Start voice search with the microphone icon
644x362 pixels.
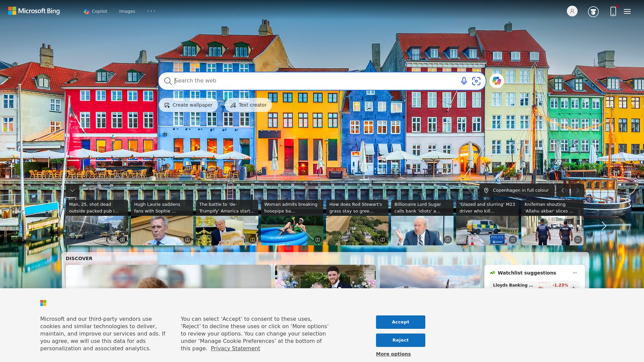464,81
